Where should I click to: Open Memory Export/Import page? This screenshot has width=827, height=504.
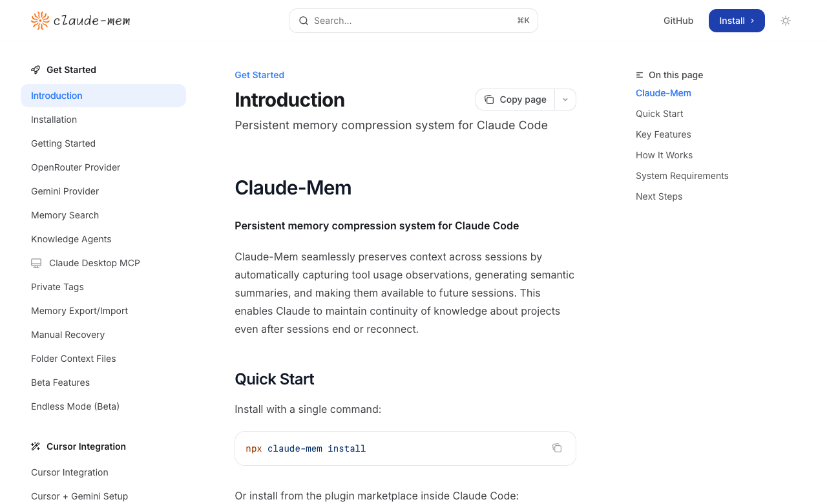pyautogui.click(x=103, y=311)
